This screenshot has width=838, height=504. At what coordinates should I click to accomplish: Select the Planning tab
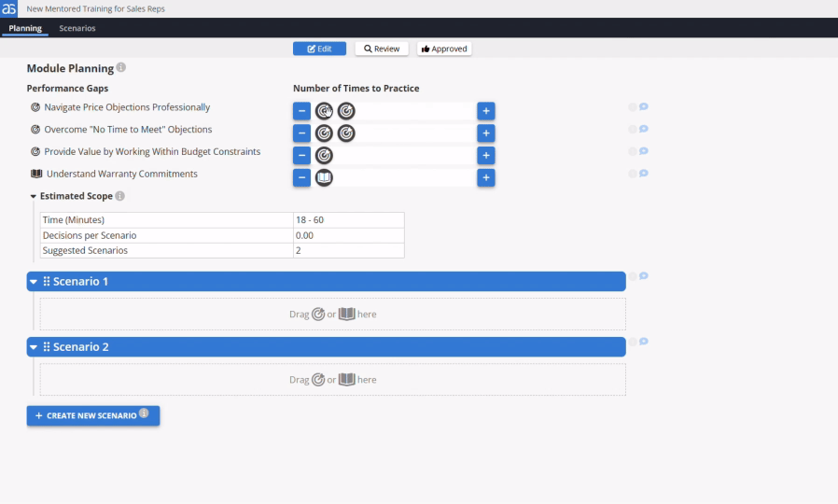[25, 28]
